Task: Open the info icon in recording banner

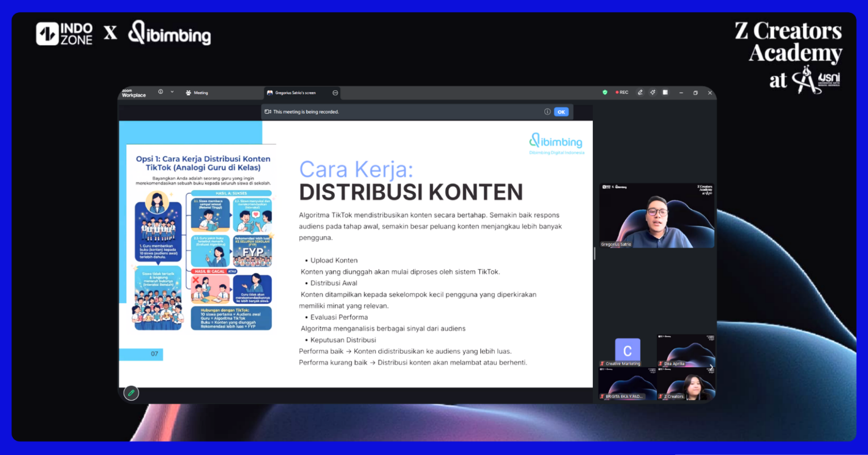Action: tap(547, 112)
